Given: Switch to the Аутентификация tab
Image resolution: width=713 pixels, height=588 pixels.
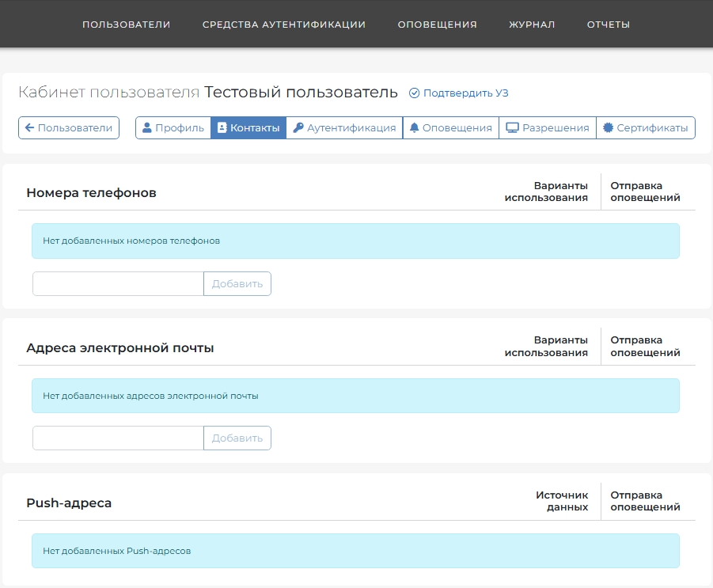Looking at the screenshot, I should click(345, 127).
